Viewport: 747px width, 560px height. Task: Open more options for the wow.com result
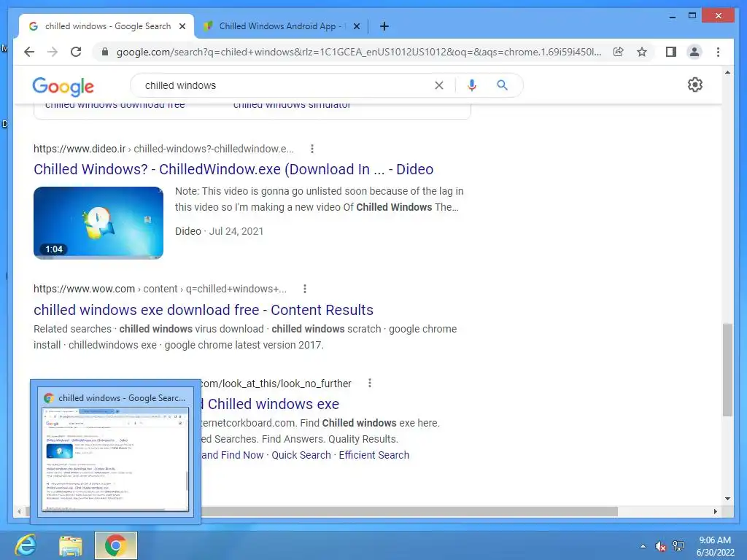click(305, 289)
